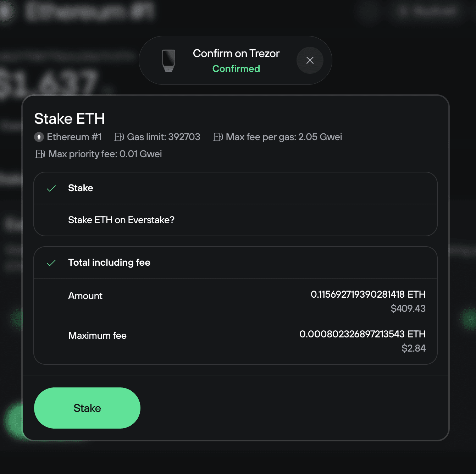Click the "Stake ETH" dialog heading

(70, 118)
